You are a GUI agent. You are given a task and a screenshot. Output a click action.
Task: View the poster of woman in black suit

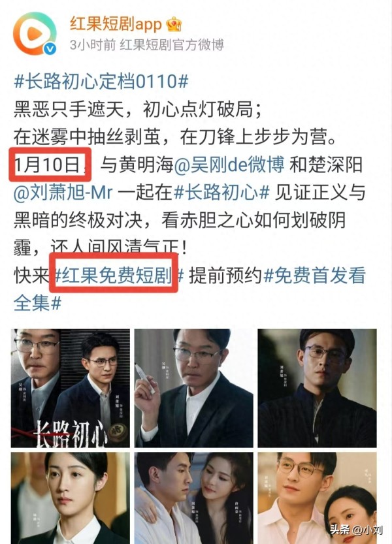71,498
